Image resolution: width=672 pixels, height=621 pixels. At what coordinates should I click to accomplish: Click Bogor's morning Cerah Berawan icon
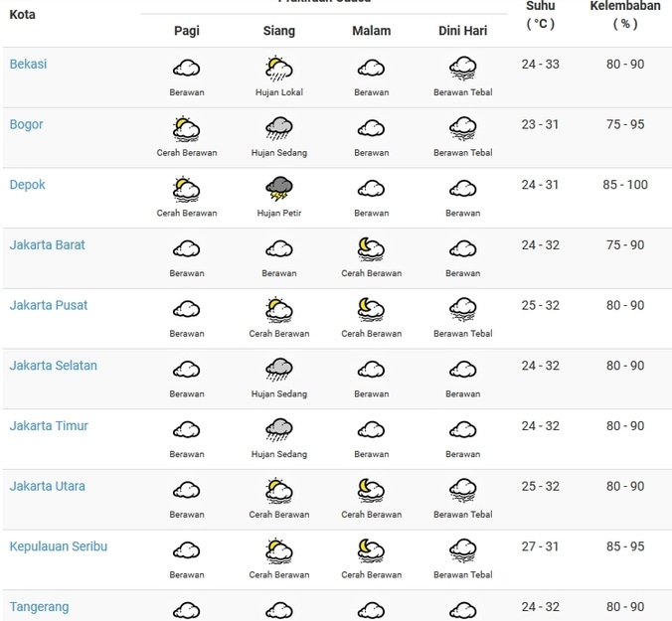pyautogui.click(x=186, y=128)
